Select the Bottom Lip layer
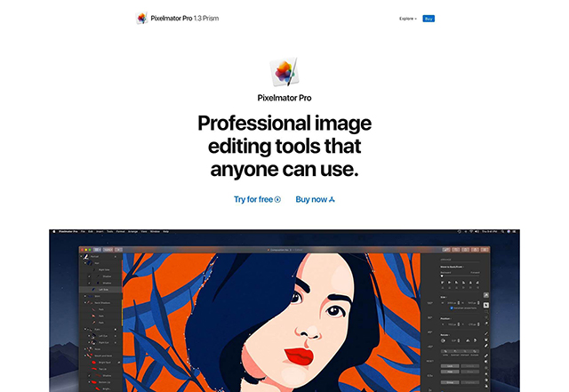The width and height of the screenshot is (569, 392). (100, 382)
